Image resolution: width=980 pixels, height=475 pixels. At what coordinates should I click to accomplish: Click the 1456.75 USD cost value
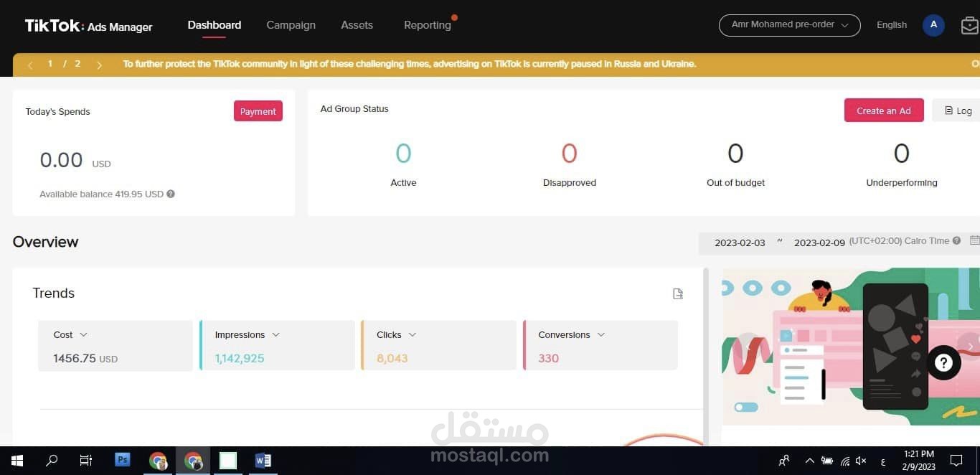pos(85,358)
